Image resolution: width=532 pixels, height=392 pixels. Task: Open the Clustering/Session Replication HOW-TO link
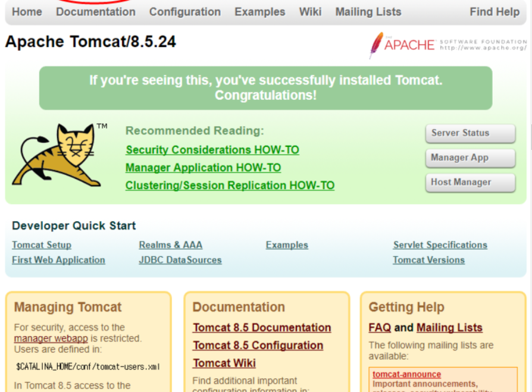point(230,186)
